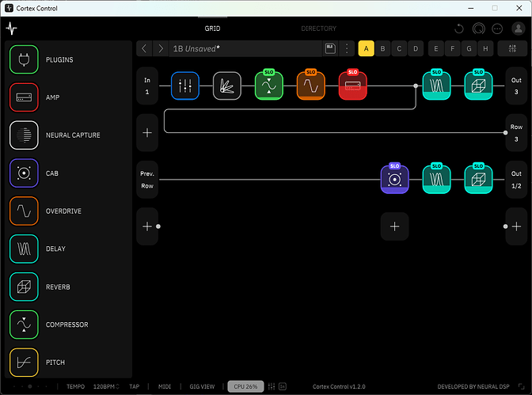The height and width of the screenshot is (395, 532).
Task: Open the three-dot circle menu at the top
Action: point(497,28)
